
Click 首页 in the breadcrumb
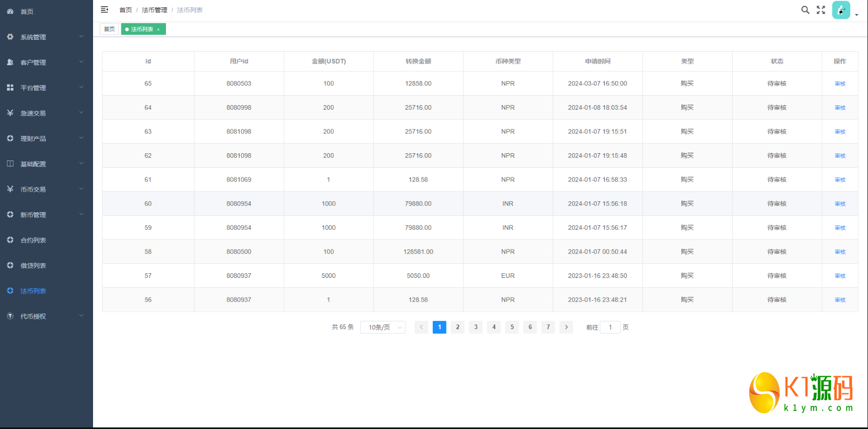pyautogui.click(x=126, y=10)
